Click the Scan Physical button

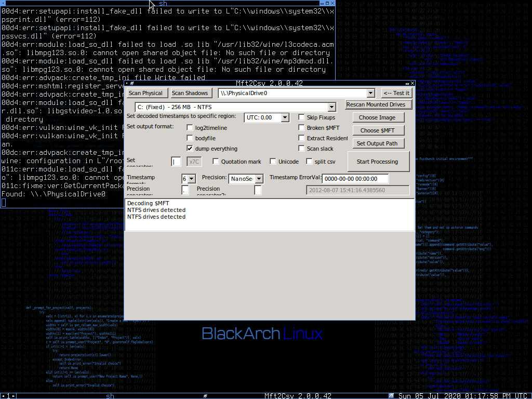click(145, 93)
